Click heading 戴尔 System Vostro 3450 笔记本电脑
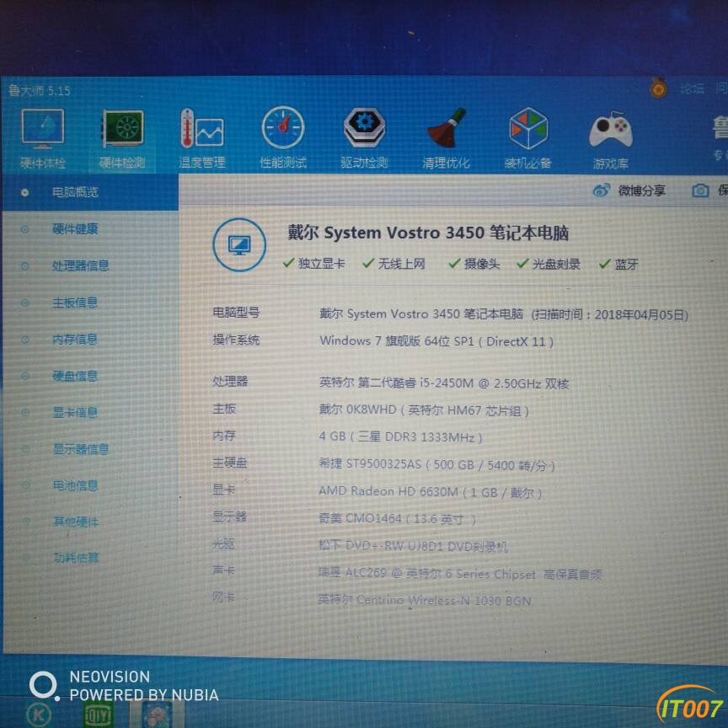This screenshot has height=728, width=728. [427, 233]
